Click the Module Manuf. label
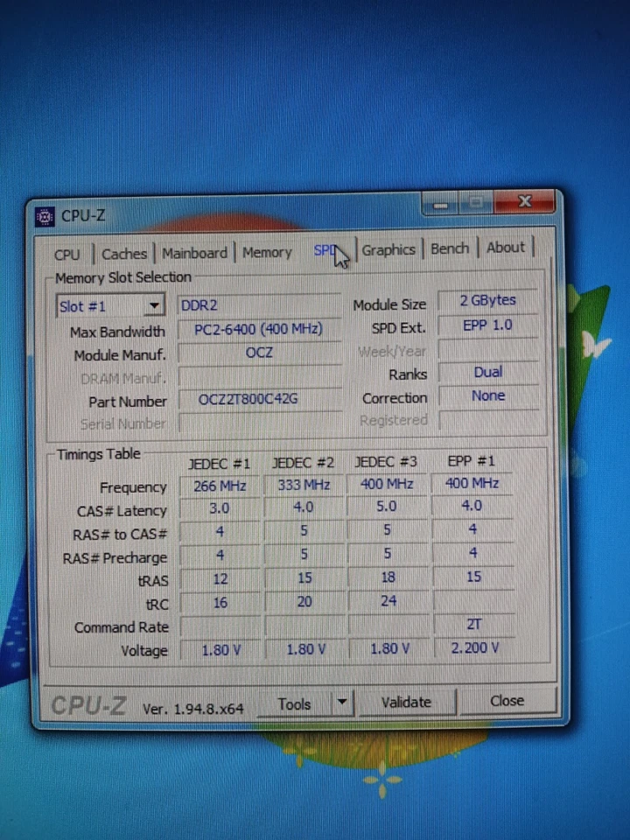This screenshot has height=840, width=630. pos(120,356)
